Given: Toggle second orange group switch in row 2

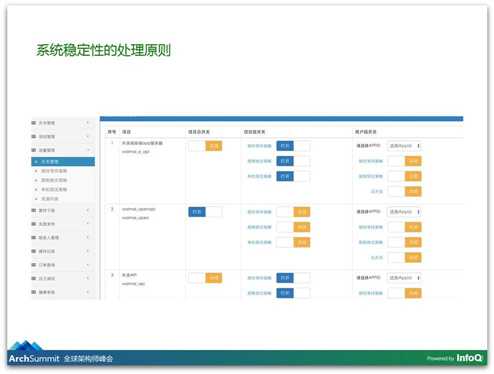Looking at the screenshot, I should click(293, 227).
